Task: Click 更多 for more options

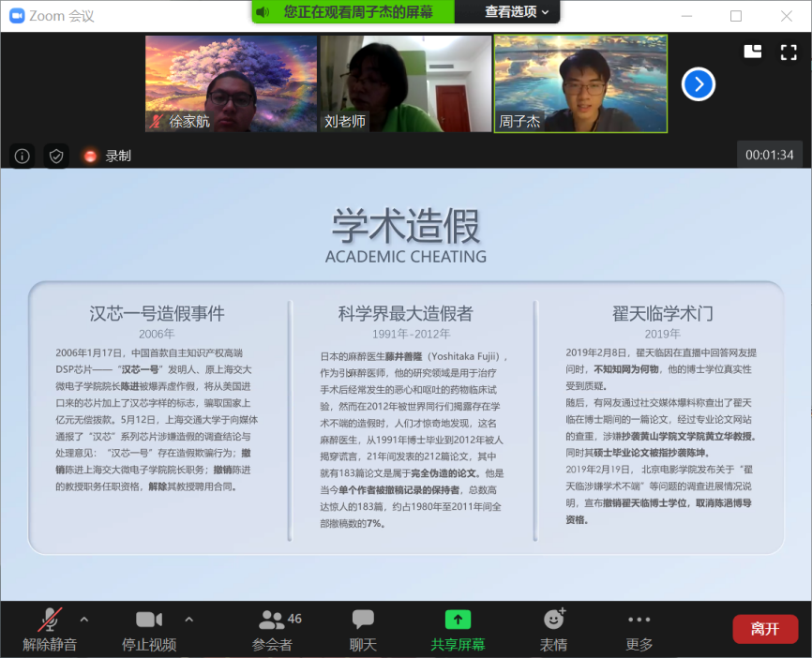Action: (639, 629)
